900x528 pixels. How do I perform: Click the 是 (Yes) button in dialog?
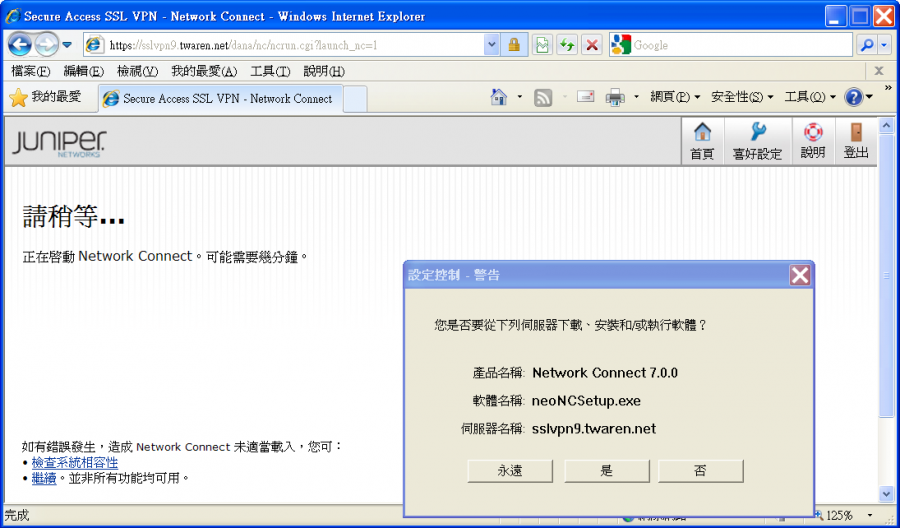click(607, 471)
